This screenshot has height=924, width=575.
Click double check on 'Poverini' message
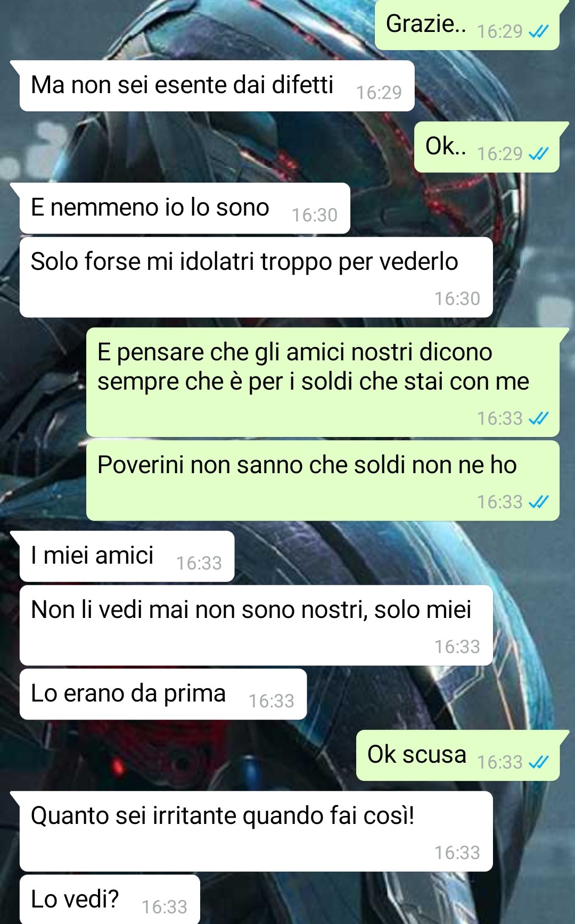538,502
